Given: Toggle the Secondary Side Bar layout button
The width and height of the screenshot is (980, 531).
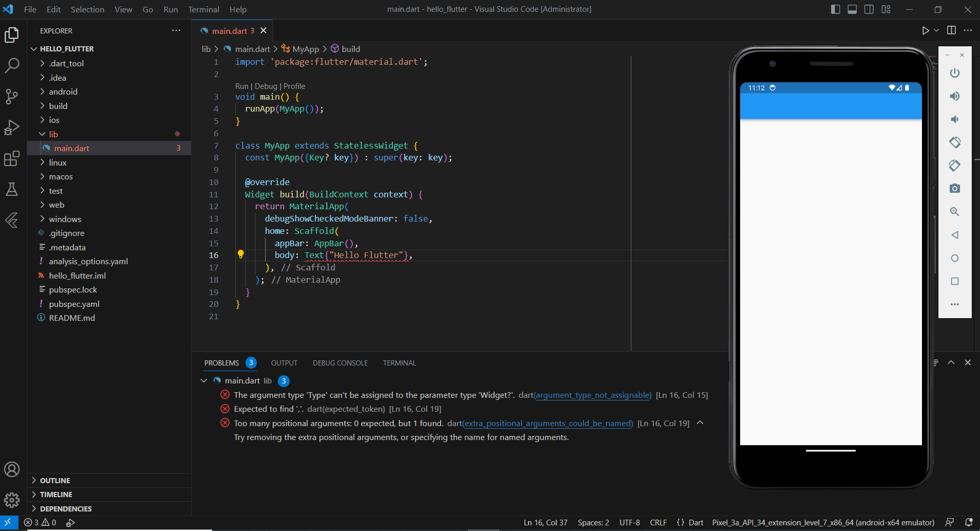Looking at the screenshot, I should click(869, 9).
